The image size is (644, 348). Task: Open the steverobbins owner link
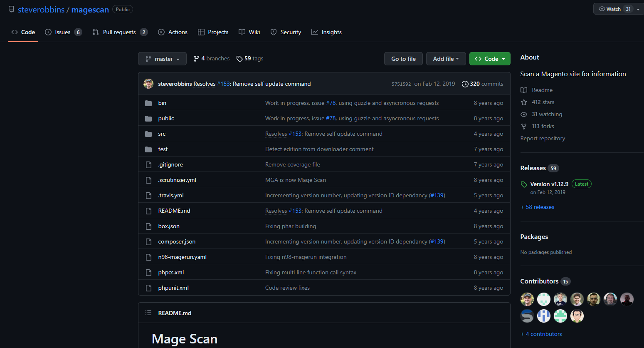(41, 10)
